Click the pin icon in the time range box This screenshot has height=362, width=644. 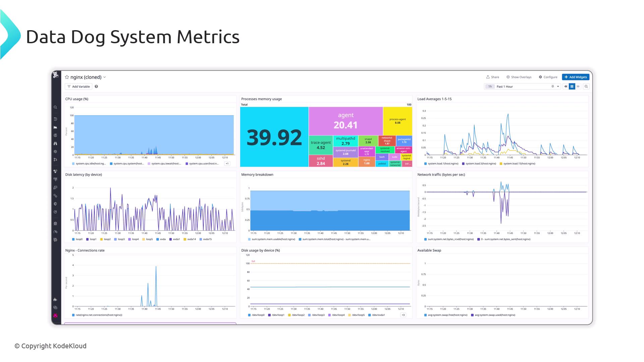point(552,86)
